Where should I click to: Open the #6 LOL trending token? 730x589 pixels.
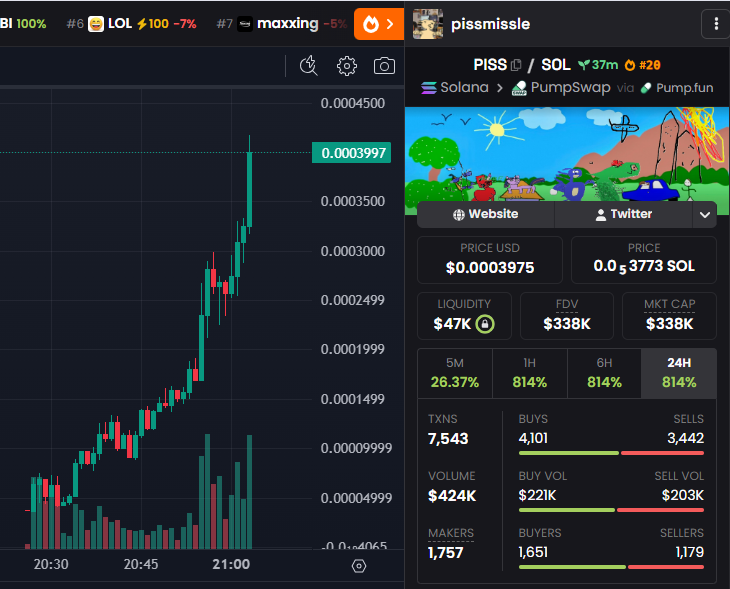[x=131, y=24]
